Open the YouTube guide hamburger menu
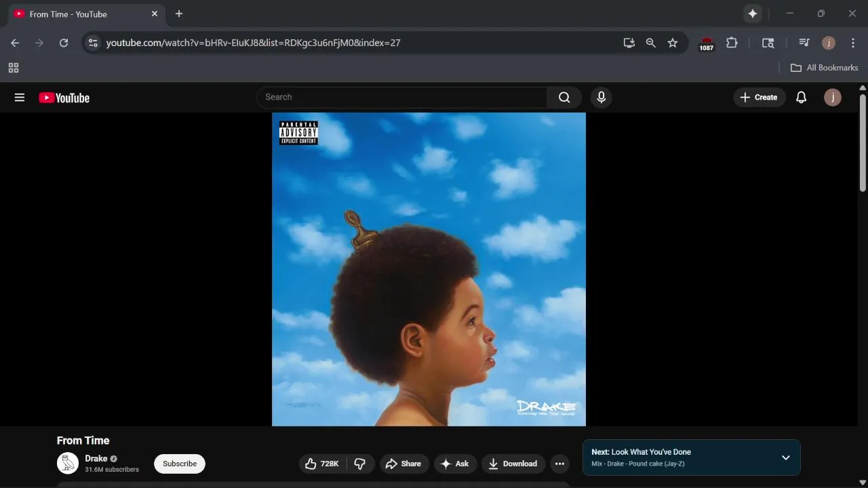This screenshot has height=488, width=868. [20, 98]
